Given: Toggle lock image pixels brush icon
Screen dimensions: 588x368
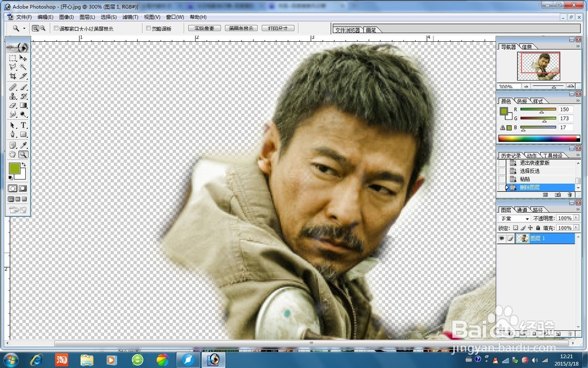Looking at the screenshot, I should [523, 228].
